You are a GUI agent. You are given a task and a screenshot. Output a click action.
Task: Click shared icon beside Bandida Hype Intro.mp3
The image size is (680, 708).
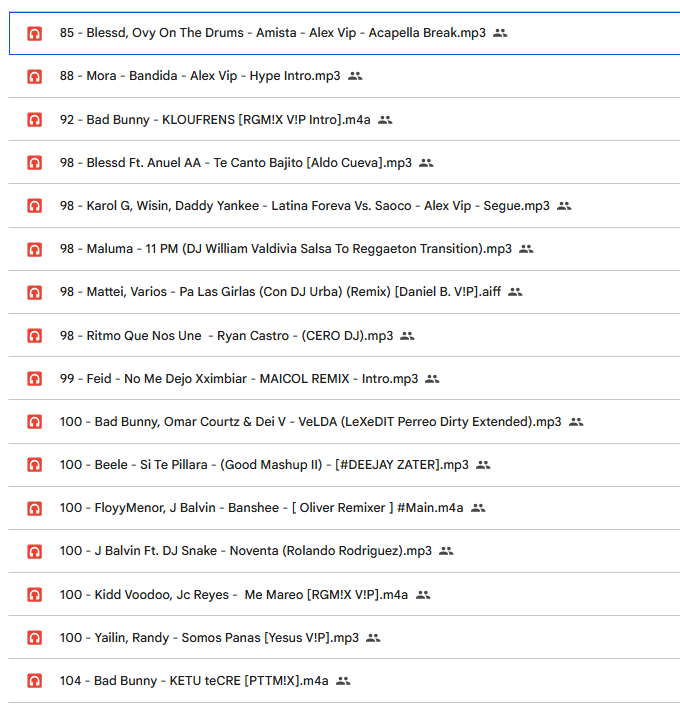[355, 76]
